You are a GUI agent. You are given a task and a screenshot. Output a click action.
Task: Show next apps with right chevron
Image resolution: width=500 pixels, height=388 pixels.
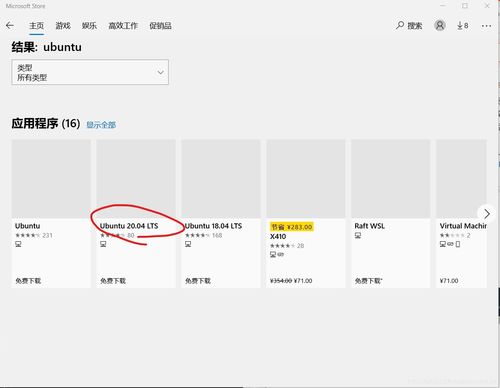pos(487,213)
